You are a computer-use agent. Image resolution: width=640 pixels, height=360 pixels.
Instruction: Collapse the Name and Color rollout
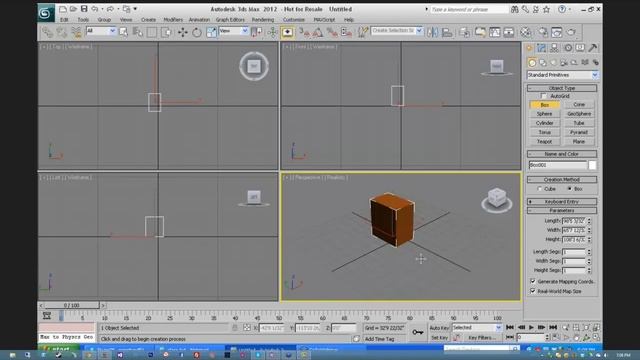pos(562,154)
